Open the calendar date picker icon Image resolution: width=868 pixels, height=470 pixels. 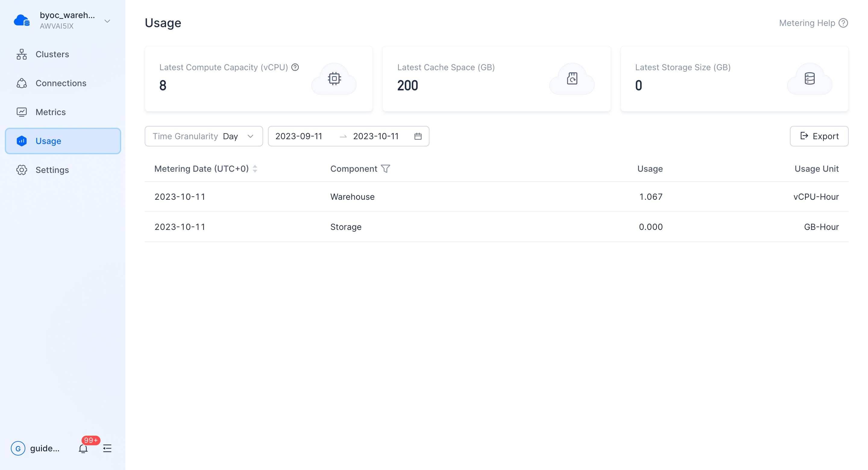coord(418,136)
